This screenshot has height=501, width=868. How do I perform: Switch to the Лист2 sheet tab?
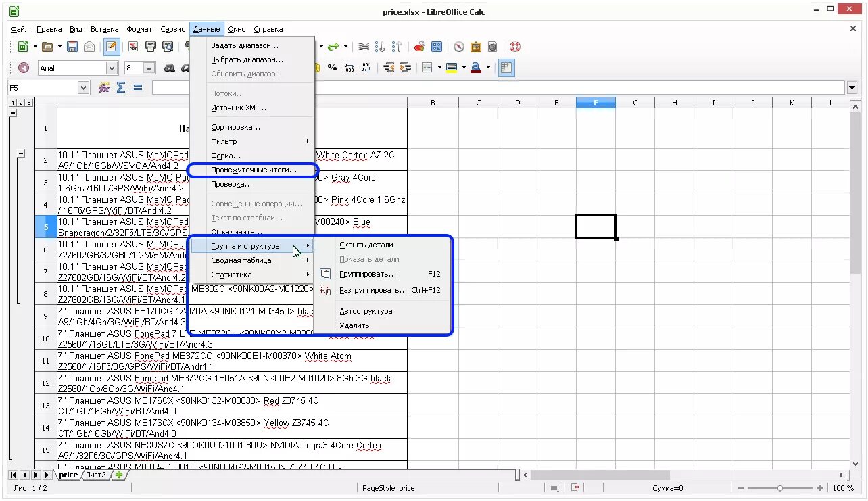pos(95,475)
